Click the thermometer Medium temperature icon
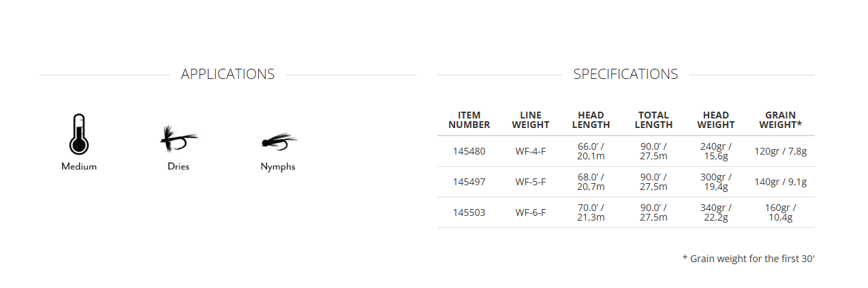This screenshot has width=868, height=288. click(x=79, y=134)
